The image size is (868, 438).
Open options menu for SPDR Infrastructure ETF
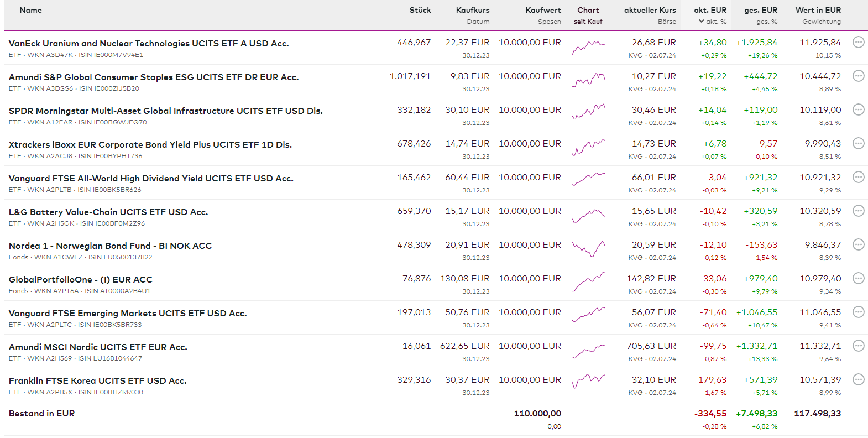(x=858, y=109)
